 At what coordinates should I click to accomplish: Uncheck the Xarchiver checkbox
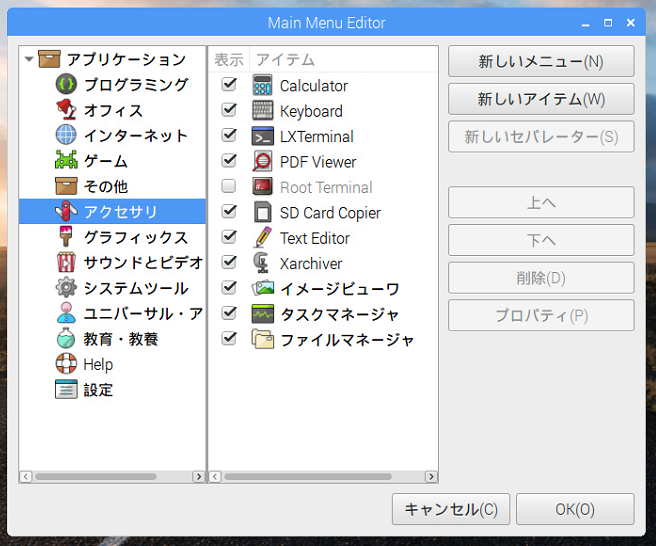click(229, 262)
